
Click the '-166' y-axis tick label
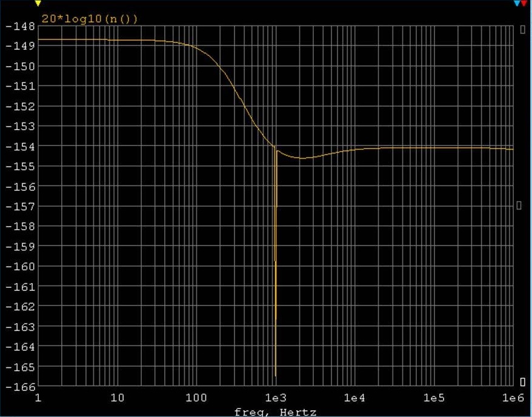[x=20, y=386]
